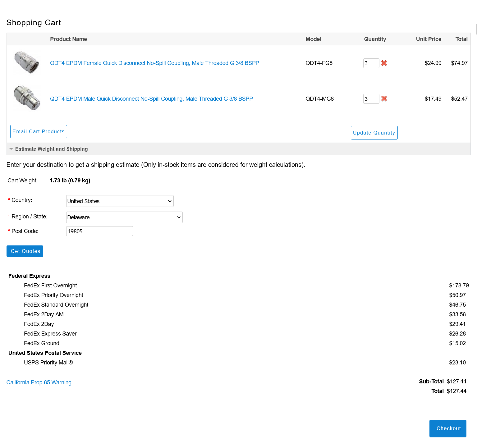Remove the QDT4-MG8 item with red X

(384, 98)
